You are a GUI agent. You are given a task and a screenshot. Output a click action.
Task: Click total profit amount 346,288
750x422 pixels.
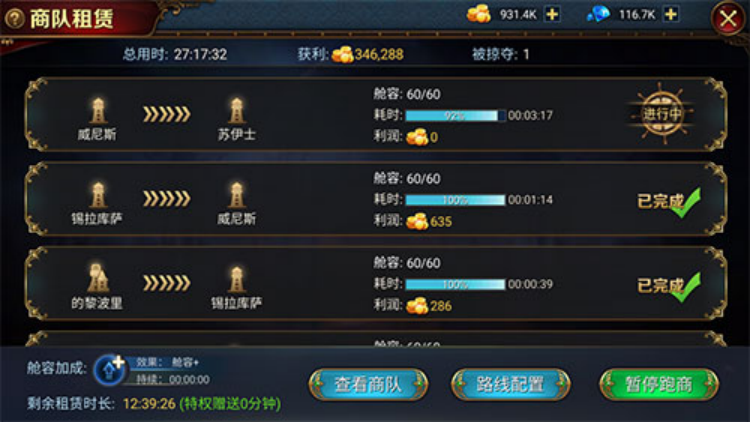click(x=379, y=55)
